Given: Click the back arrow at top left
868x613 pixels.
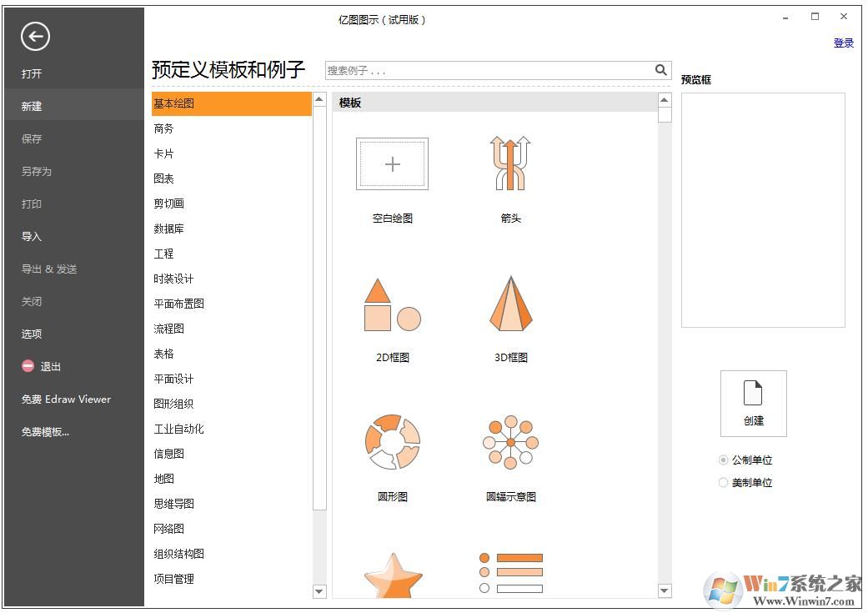Looking at the screenshot, I should point(33,37).
